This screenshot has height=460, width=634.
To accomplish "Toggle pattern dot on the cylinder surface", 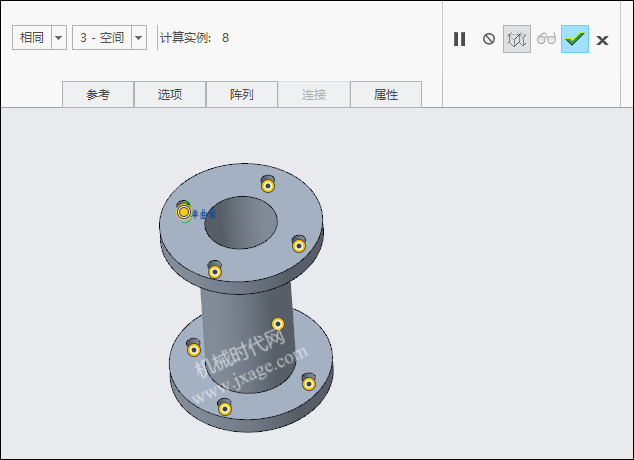I will pyautogui.click(x=278, y=324).
